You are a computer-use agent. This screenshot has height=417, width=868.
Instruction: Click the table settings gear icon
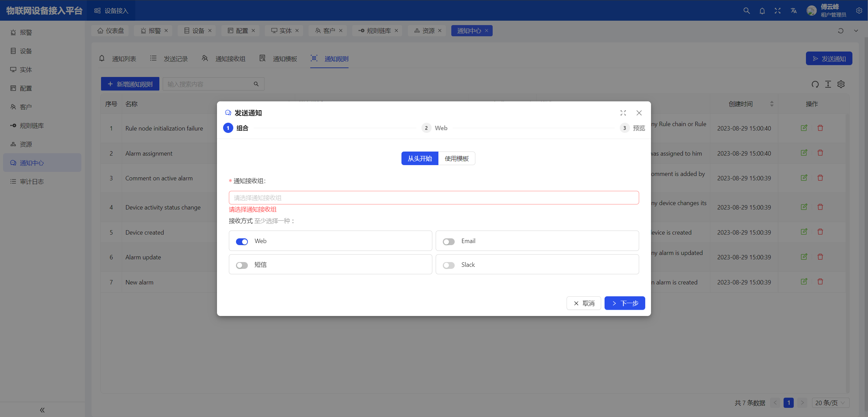click(x=841, y=84)
